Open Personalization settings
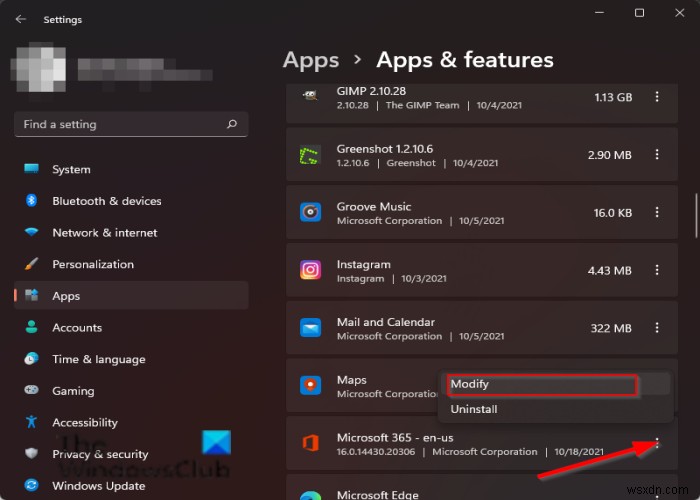This screenshot has height=500, width=700. [92, 265]
